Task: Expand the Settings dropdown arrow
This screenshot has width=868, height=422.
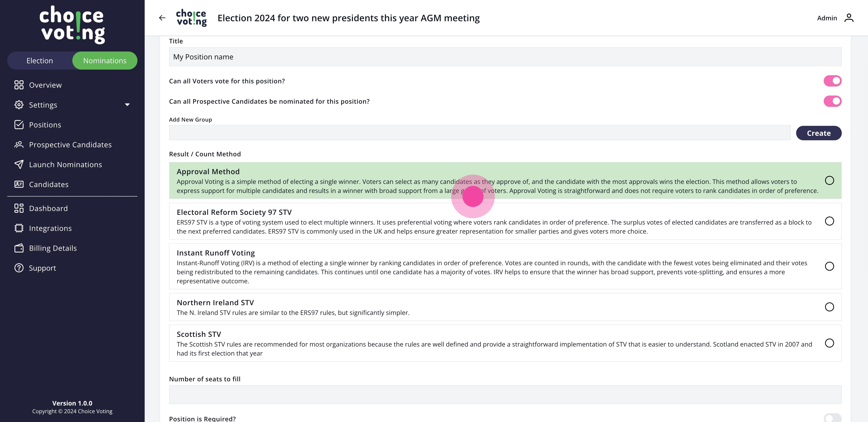Action: point(127,105)
